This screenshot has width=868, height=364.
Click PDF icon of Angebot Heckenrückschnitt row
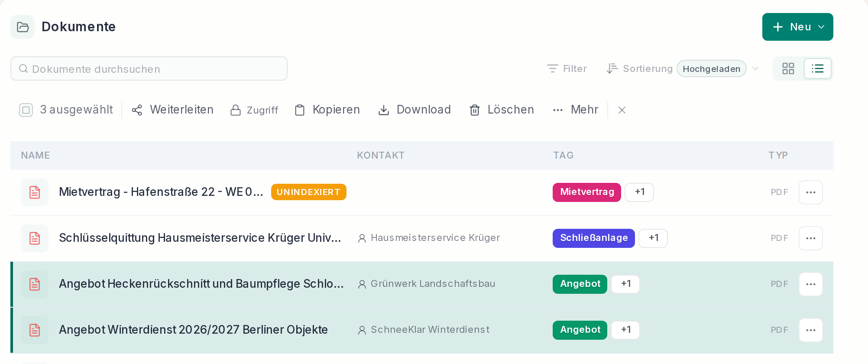click(35, 284)
